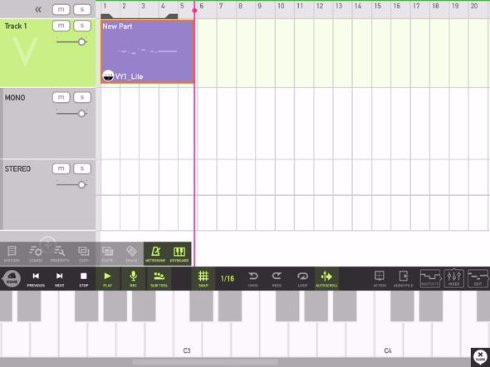The height and width of the screenshot is (367, 490).
Task: Toggle global mute button in header
Action: 61,9
